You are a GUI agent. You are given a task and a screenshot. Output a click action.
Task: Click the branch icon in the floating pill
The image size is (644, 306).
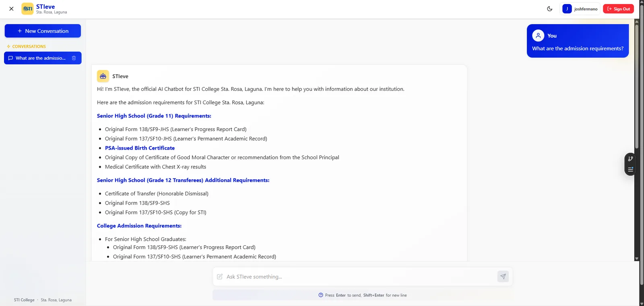point(631,159)
